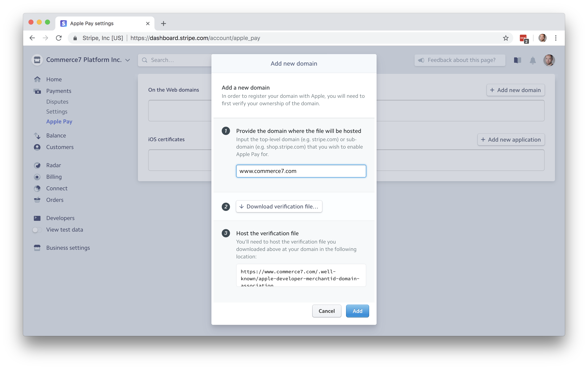Open the user avatar in dashboard header
Image resolution: width=588 pixels, height=369 pixels.
pos(549,60)
